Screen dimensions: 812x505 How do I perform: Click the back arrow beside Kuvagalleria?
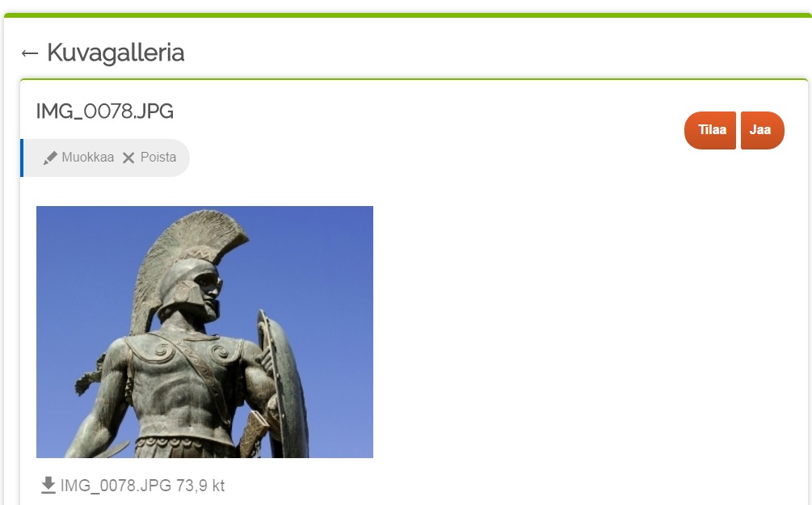(x=30, y=53)
